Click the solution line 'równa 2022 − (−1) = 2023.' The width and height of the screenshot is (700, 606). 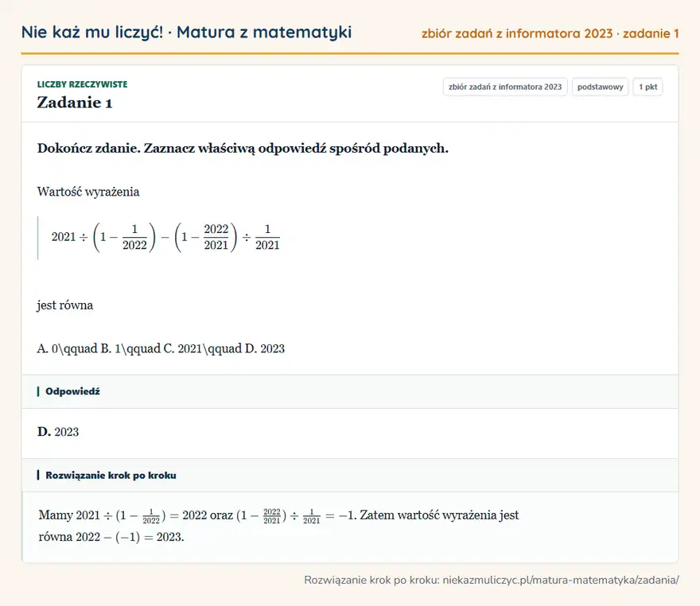(111, 536)
